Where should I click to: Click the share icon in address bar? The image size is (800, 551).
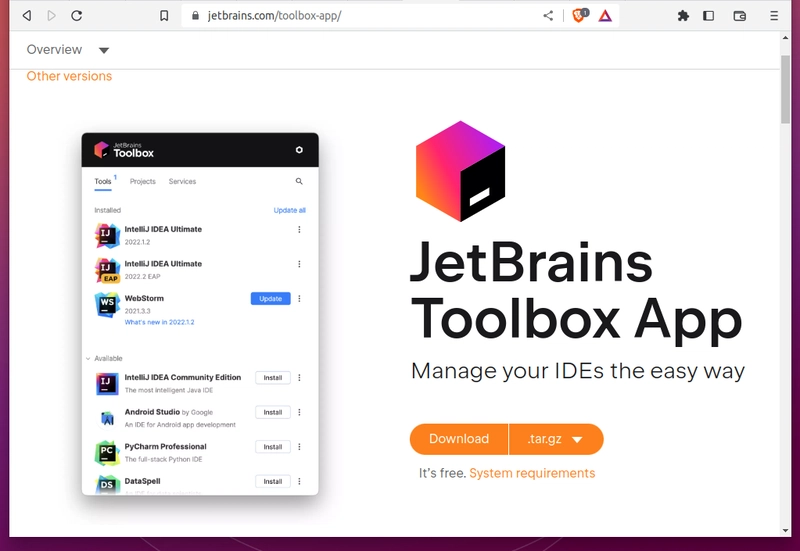click(x=548, y=16)
